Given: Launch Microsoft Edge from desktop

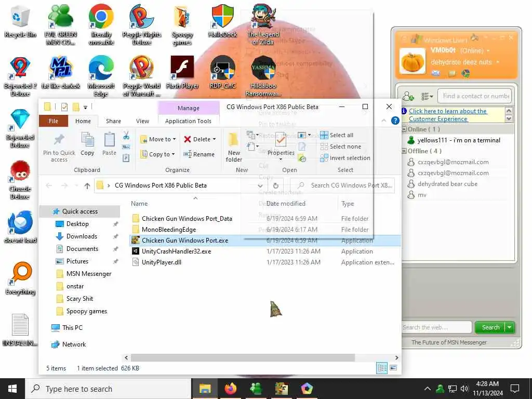Looking at the screenshot, I should pyautogui.click(x=101, y=76).
